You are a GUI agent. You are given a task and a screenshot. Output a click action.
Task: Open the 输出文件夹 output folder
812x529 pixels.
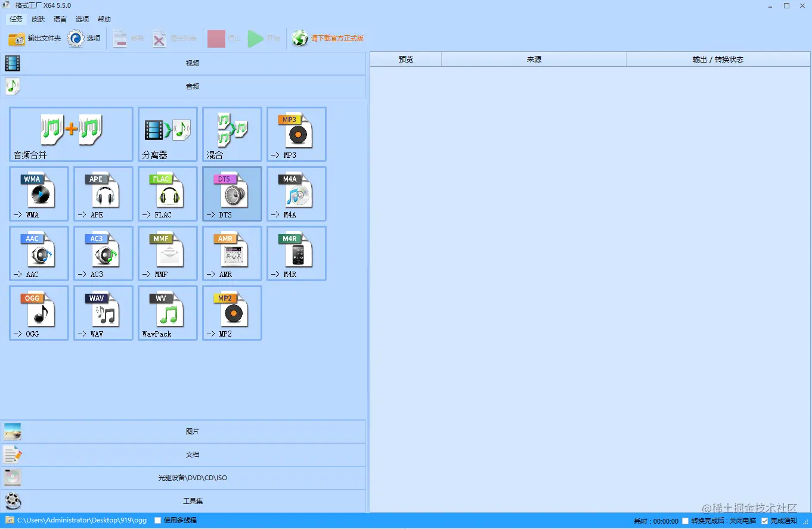coord(35,39)
